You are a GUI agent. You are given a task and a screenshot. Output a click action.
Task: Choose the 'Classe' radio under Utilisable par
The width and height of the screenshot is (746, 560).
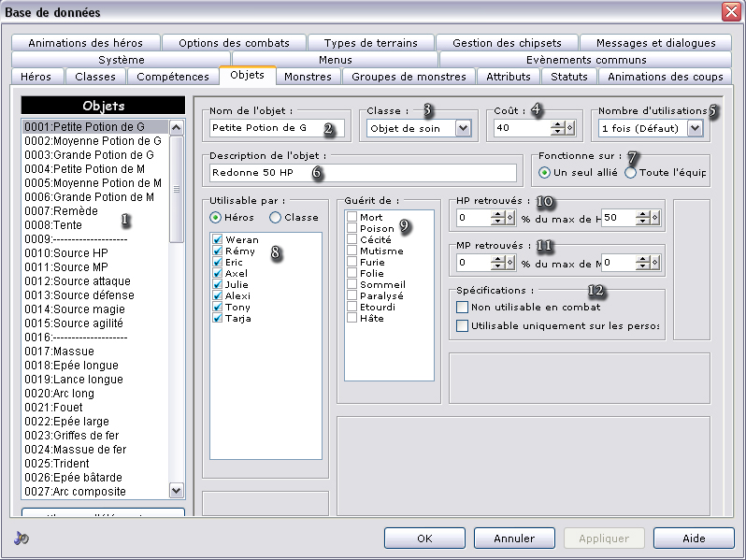tap(275, 217)
